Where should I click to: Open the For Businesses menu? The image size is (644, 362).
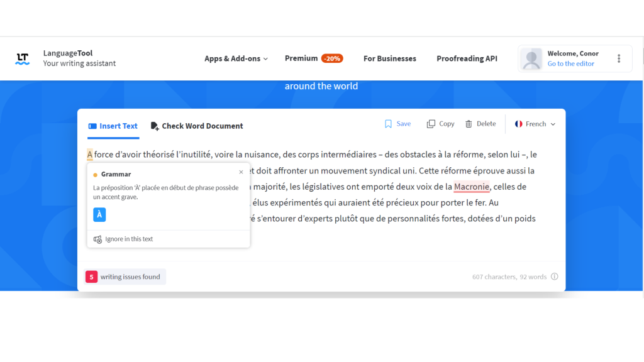389,58
